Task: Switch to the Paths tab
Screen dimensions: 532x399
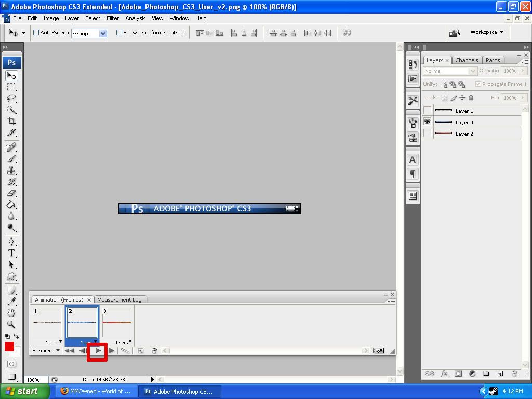Action: tap(493, 60)
